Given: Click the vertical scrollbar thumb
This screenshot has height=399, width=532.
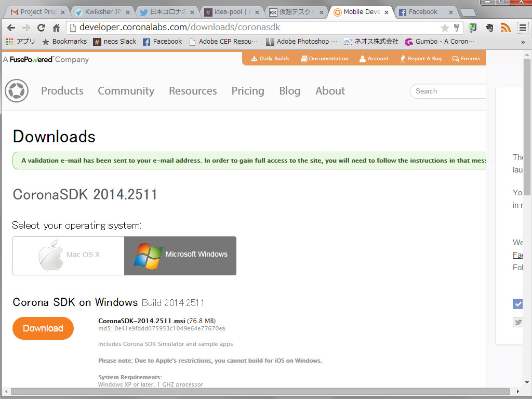Looking at the screenshot, I should pyautogui.click(x=527, y=127).
